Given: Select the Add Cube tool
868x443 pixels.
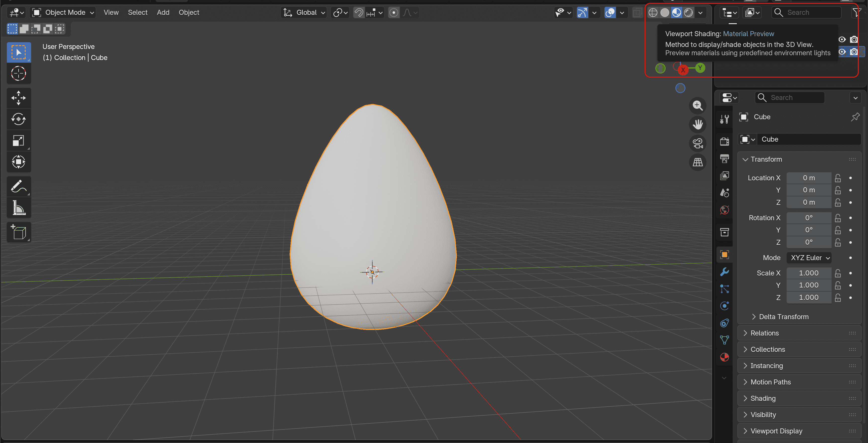Looking at the screenshot, I should [19, 232].
